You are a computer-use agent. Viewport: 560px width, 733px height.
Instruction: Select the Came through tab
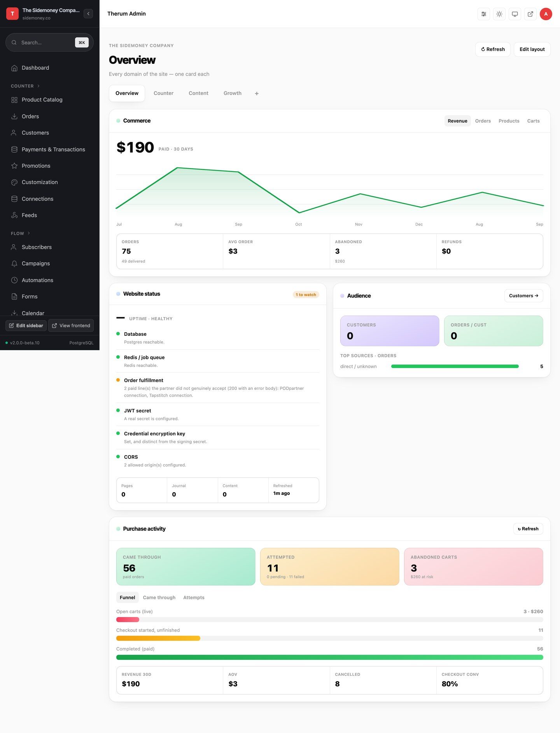point(159,598)
